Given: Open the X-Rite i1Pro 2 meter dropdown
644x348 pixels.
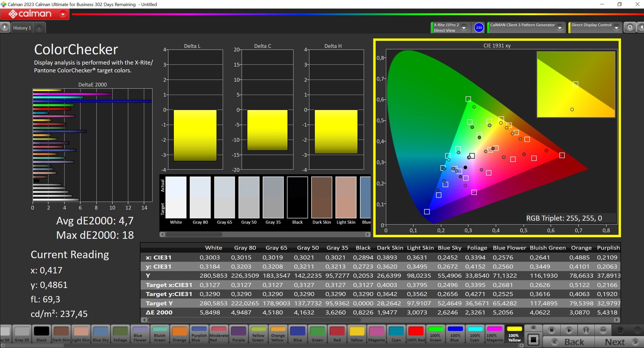Looking at the screenshot, I should tap(464, 28).
